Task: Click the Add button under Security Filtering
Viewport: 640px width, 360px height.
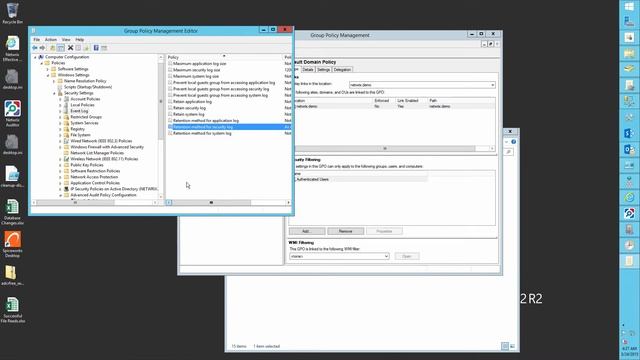Action: pyautogui.click(x=307, y=231)
